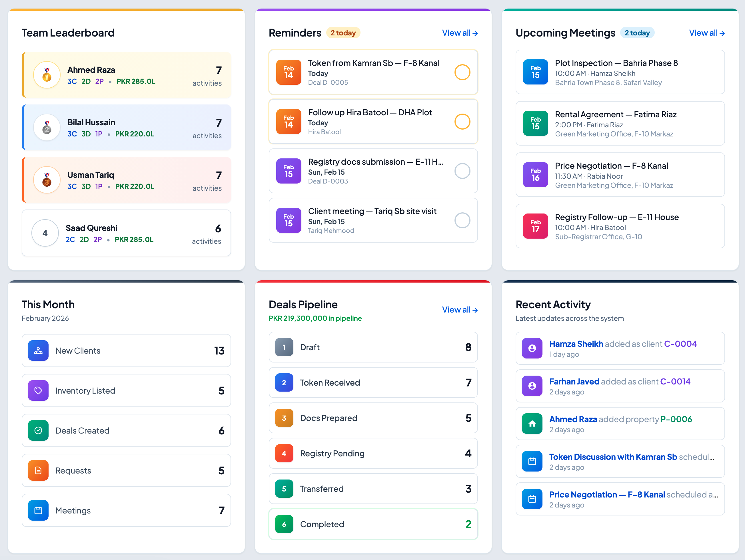The height and width of the screenshot is (560, 745).
Task: Click the New Clients people icon
Action: [38, 350]
